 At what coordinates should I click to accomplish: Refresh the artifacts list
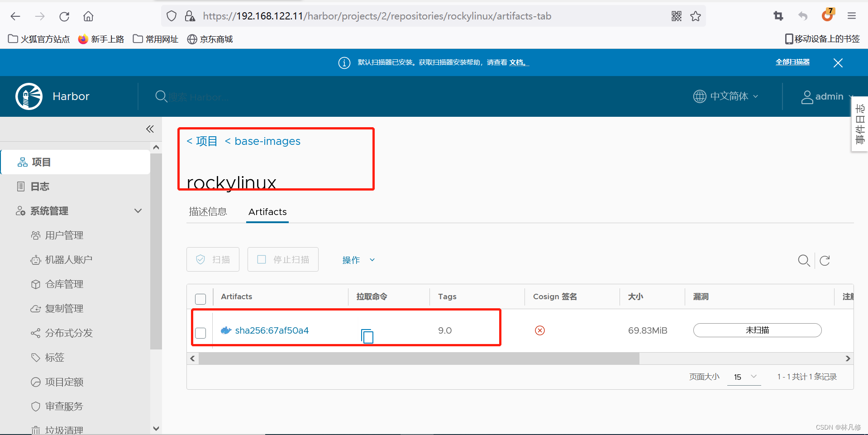point(825,261)
